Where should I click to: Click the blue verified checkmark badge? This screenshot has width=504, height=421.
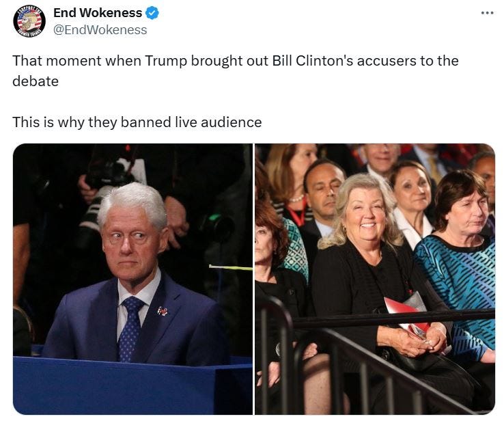pos(152,13)
